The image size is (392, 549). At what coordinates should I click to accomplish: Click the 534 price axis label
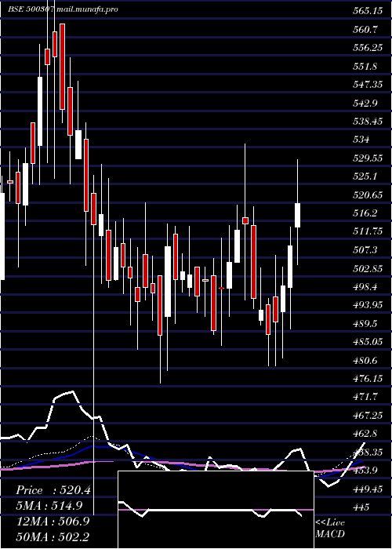361,140
